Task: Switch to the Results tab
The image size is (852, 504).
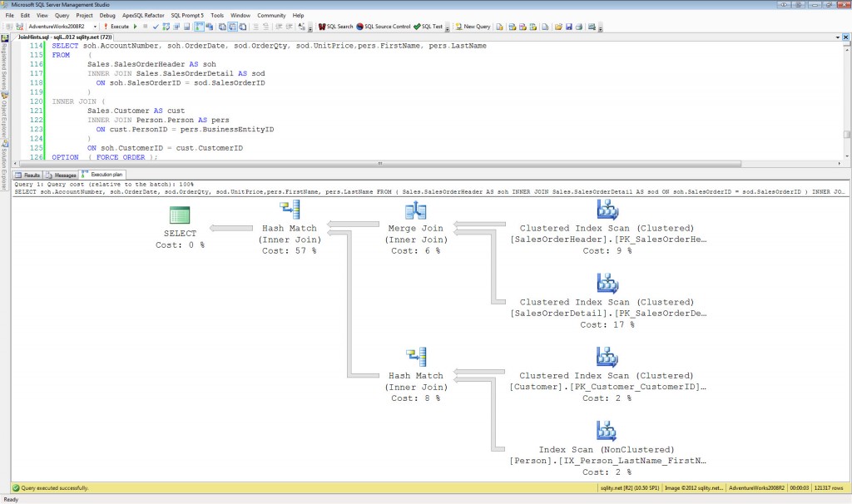Action: pyautogui.click(x=29, y=175)
